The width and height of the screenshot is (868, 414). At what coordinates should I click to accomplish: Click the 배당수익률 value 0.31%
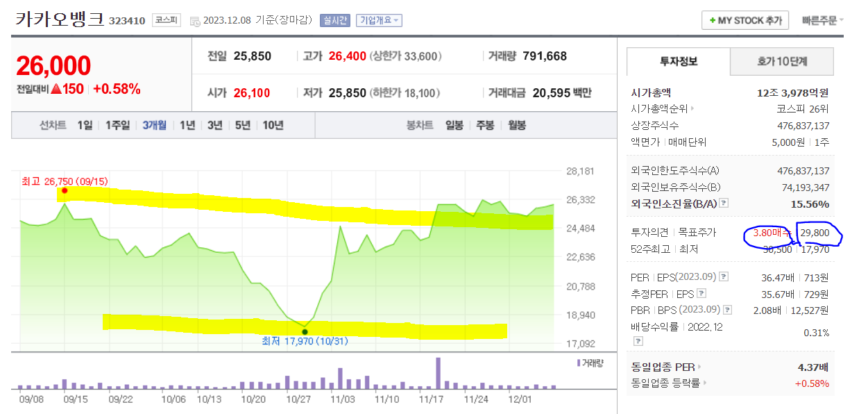(x=817, y=333)
